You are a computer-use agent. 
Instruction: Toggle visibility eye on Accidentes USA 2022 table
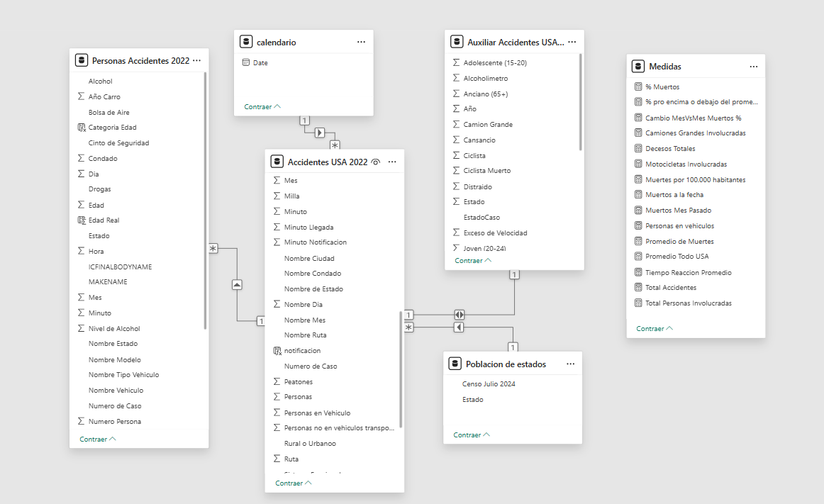(x=376, y=162)
